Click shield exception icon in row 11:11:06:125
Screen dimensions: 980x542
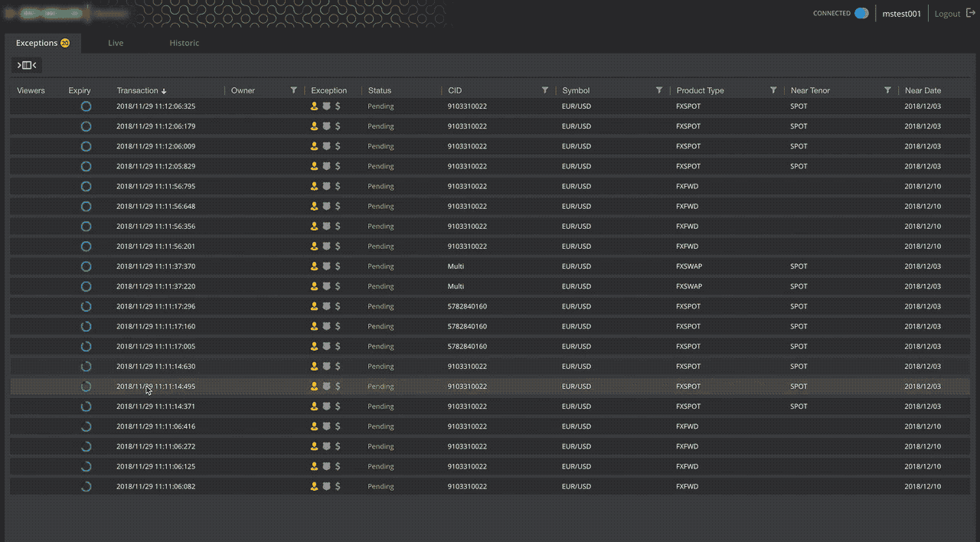[326, 466]
